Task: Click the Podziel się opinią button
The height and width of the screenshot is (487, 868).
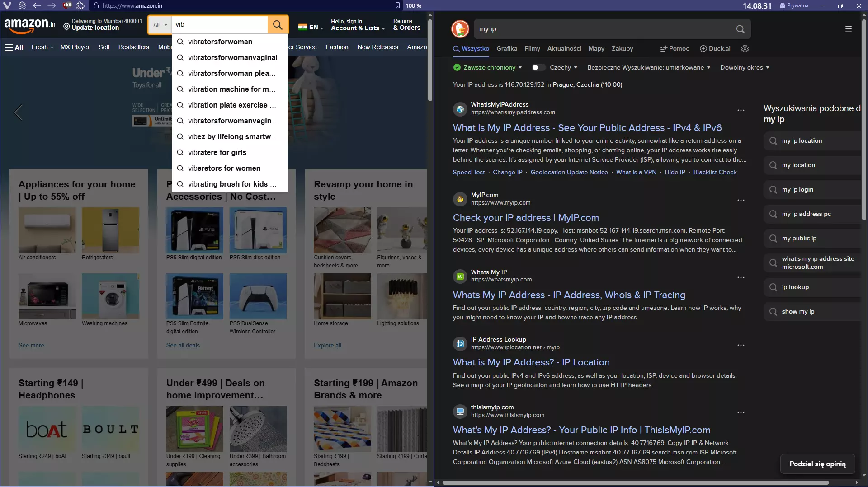Action: pos(817,464)
